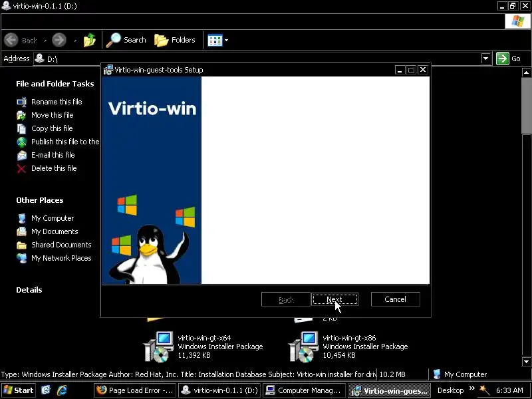Click the red X Delete icon
This screenshot has height=399, width=532.
point(22,168)
